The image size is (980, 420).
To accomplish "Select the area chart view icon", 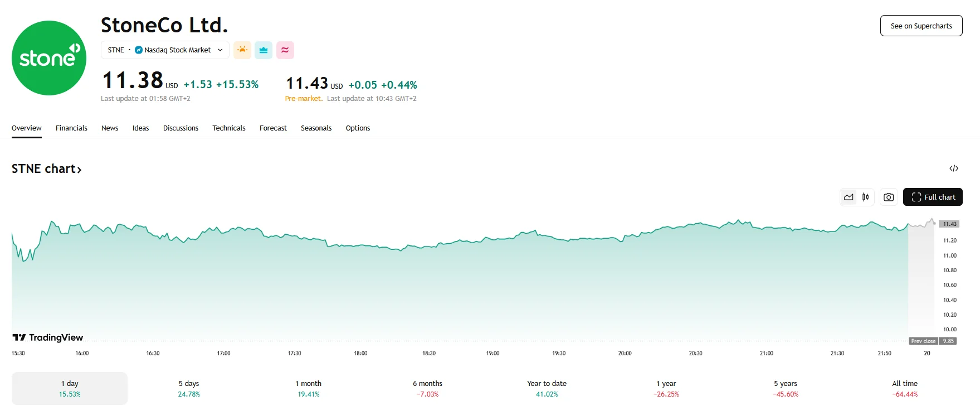I will pyautogui.click(x=849, y=197).
